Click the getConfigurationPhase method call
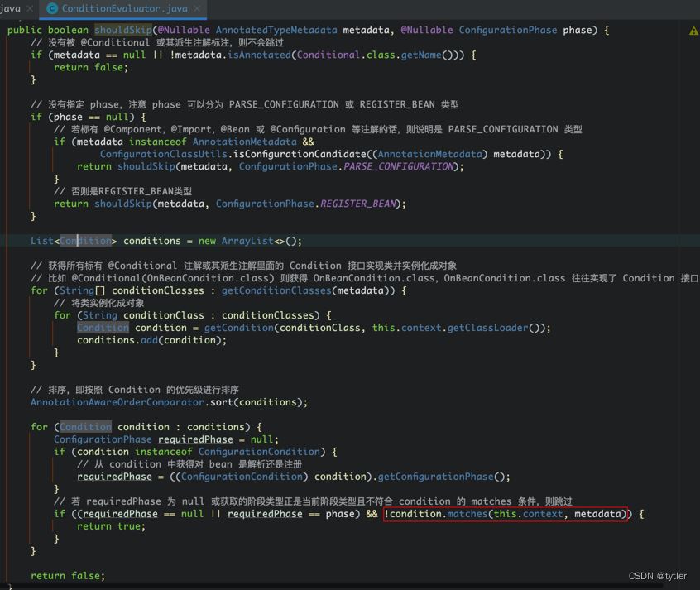Screen dimensions: 700x590 435,477
